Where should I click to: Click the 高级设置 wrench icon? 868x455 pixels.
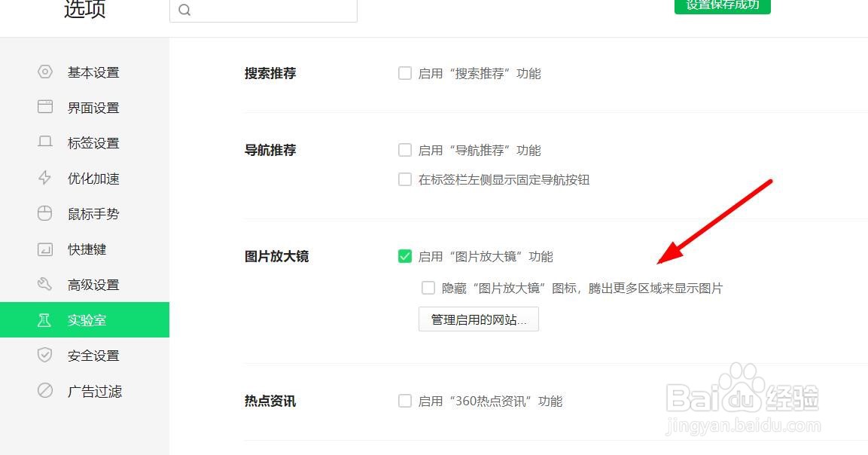(45, 284)
